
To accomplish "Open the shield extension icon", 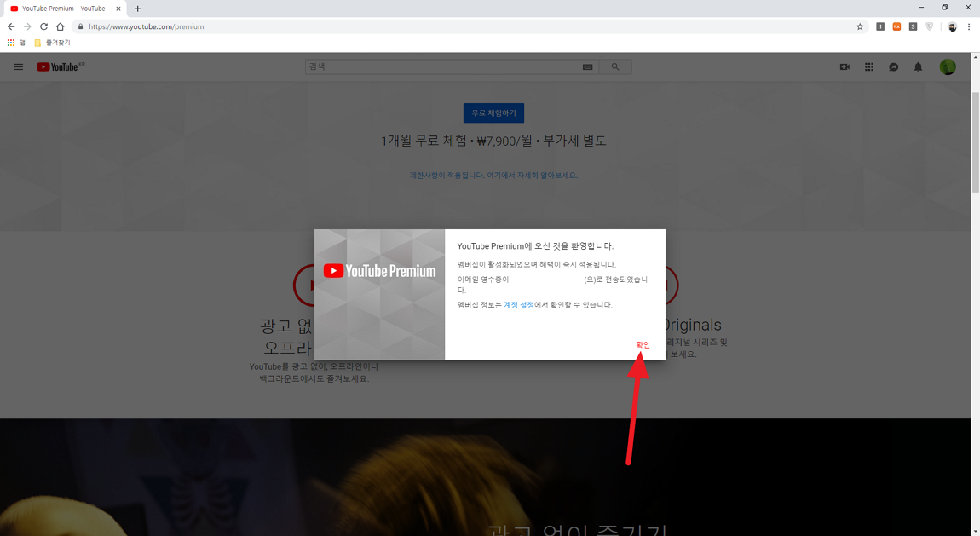I will (x=930, y=26).
